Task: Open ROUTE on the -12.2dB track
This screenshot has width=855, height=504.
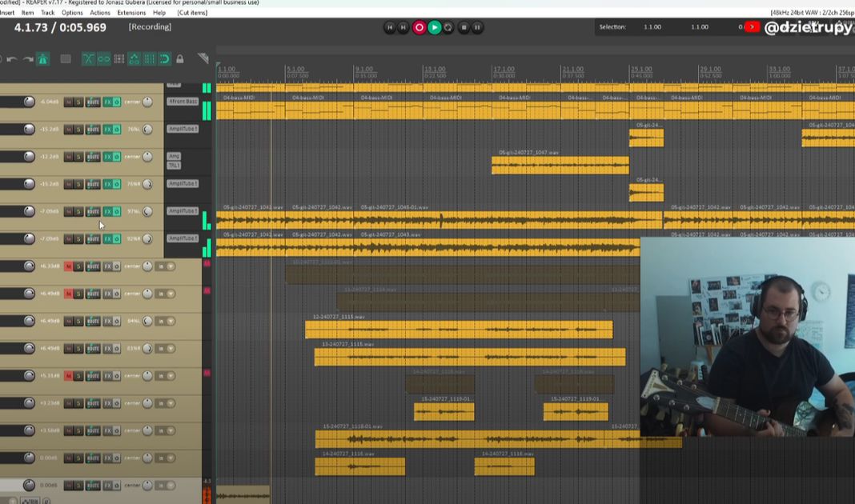Action: click(93, 157)
